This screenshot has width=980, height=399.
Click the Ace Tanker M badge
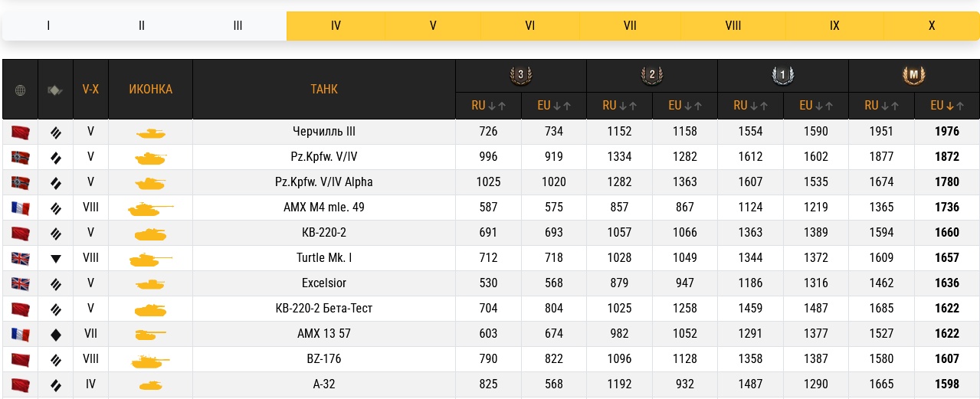914,75
